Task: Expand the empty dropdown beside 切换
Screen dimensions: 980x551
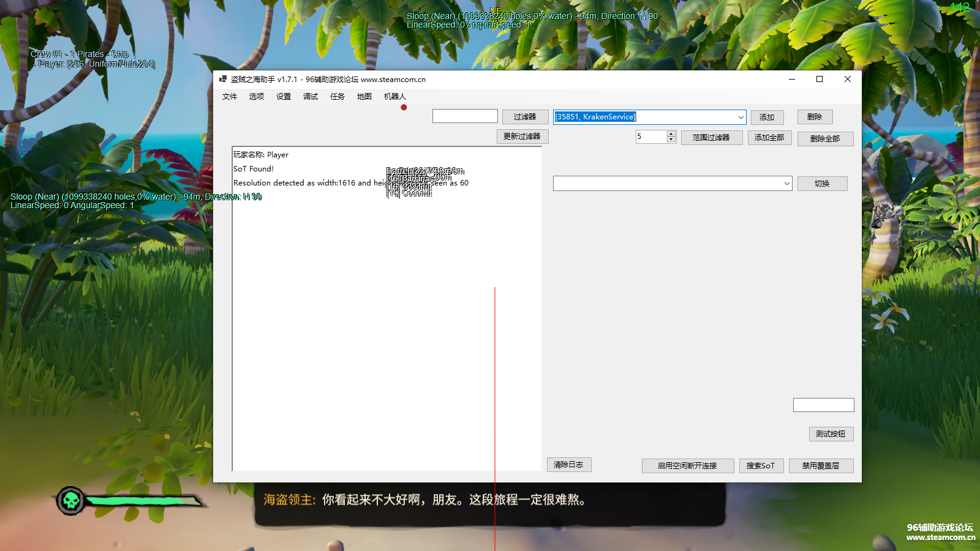Action: pyautogui.click(x=786, y=184)
